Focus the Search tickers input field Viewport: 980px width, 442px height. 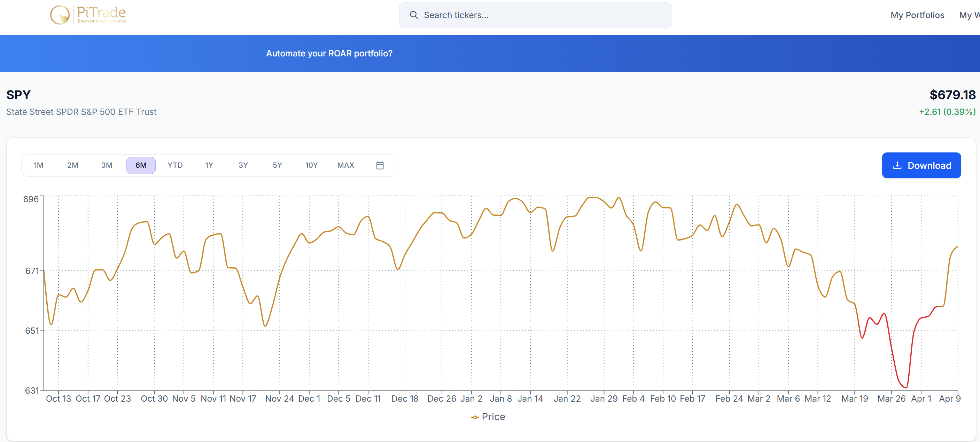tap(535, 15)
